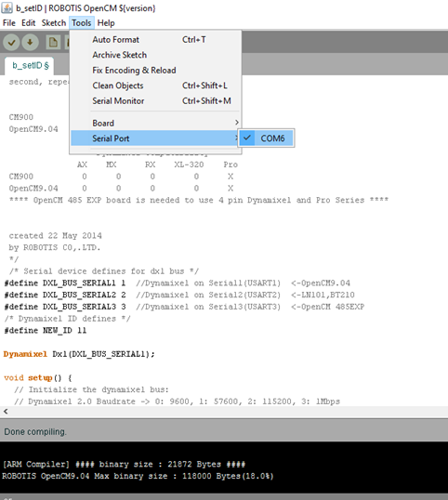Click the '#define DXL_BUS_SERIAL1 1' line
The height and width of the screenshot is (500, 448).
pos(178,283)
